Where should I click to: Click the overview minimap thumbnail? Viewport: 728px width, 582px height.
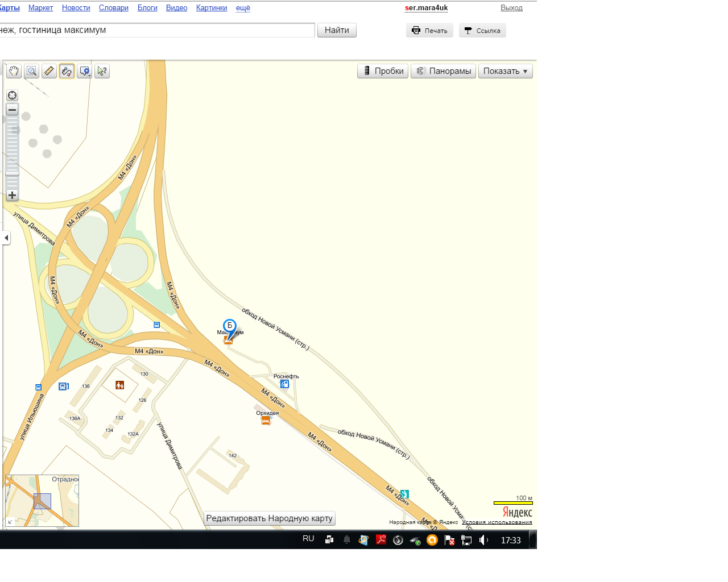[43, 501]
